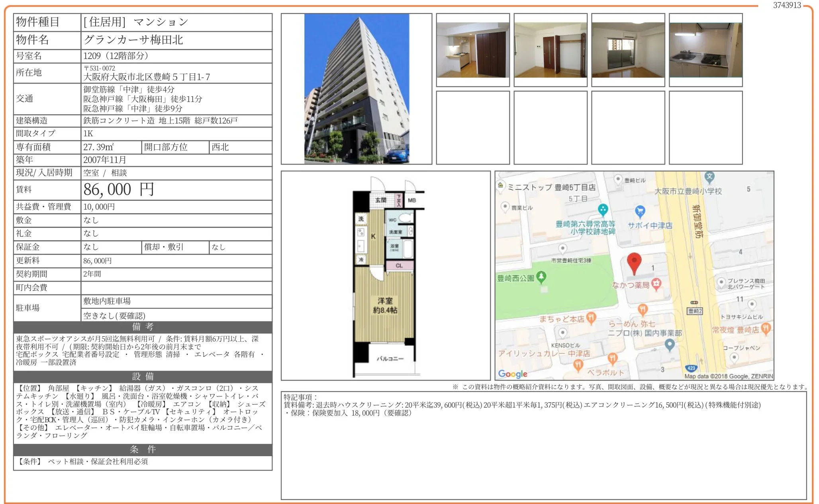This screenshot has height=504, width=819.
Task: Click the ニプロ国内事業部 blue-gray pin
Action: click(x=670, y=344)
